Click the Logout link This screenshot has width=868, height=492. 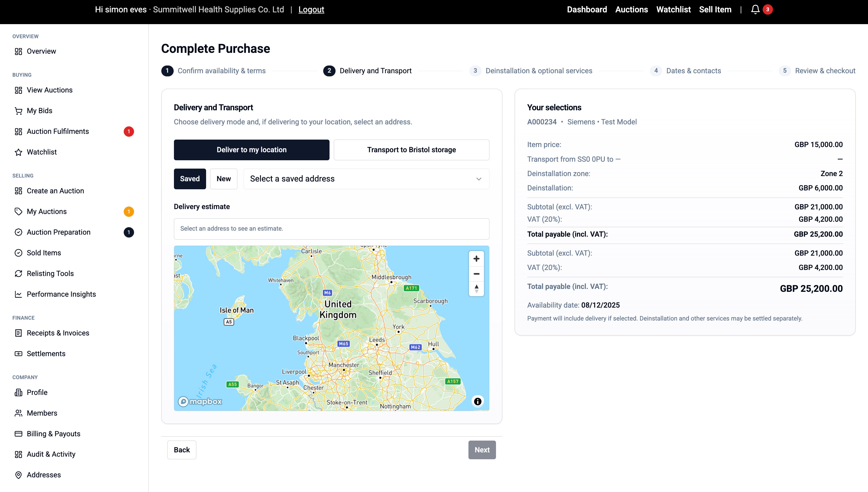(311, 9)
